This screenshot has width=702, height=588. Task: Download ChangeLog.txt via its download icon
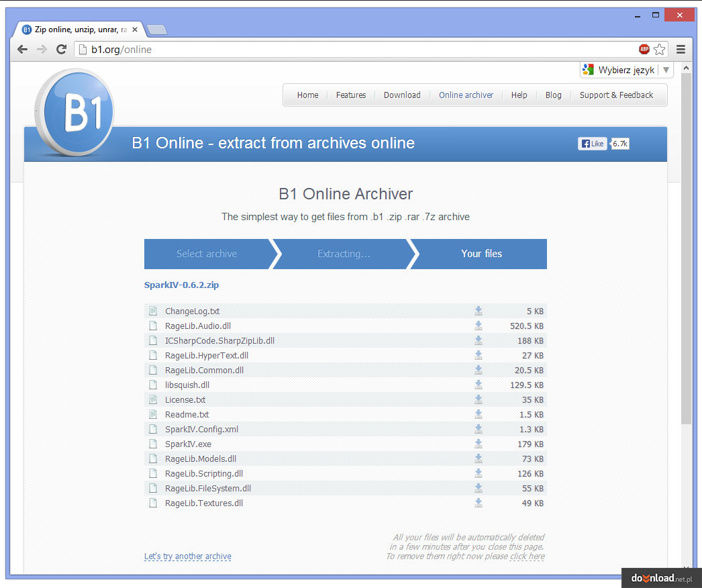(478, 311)
